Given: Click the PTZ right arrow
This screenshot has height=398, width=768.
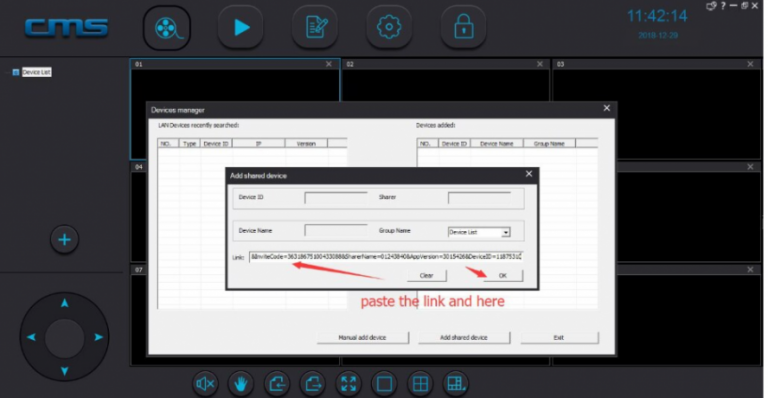Looking at the screenshot, I should coord(98,337).
